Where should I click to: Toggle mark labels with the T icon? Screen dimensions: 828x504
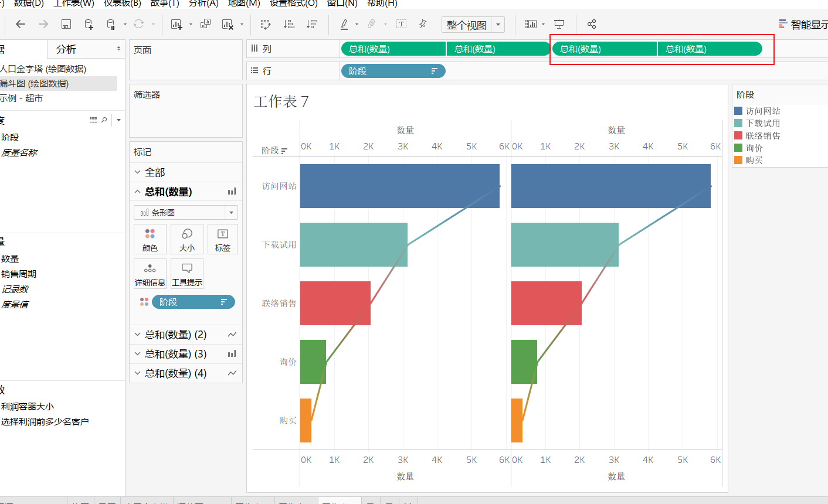402,24
